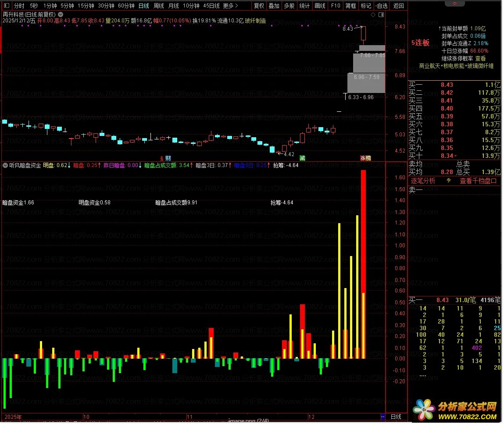Click the 叠加 toolbar button
This screenshot has width=504, height=424.
tap(274, 5)
